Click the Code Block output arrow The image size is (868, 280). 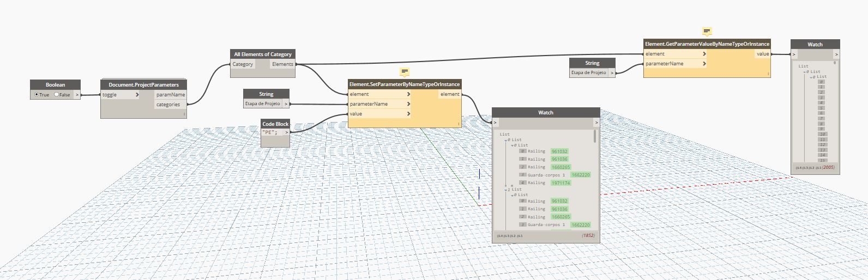(287, 132)
